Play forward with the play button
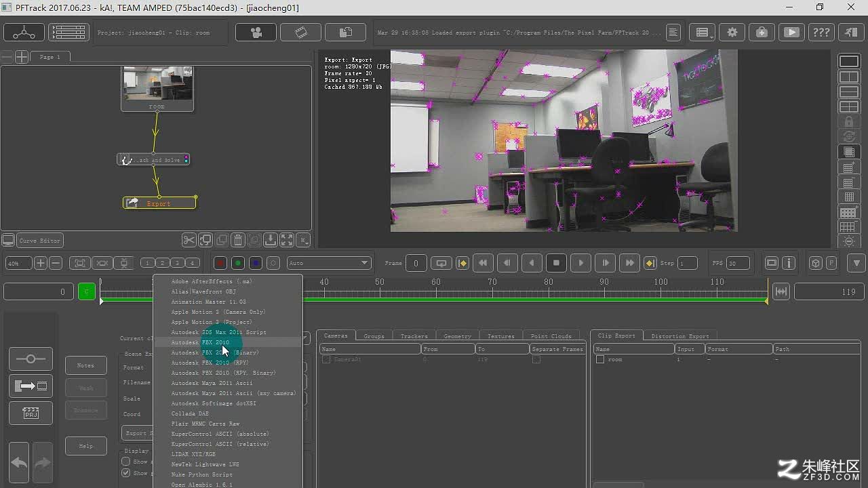The width and height of the screenshot is (868, 488). click(x=580, y=263)
